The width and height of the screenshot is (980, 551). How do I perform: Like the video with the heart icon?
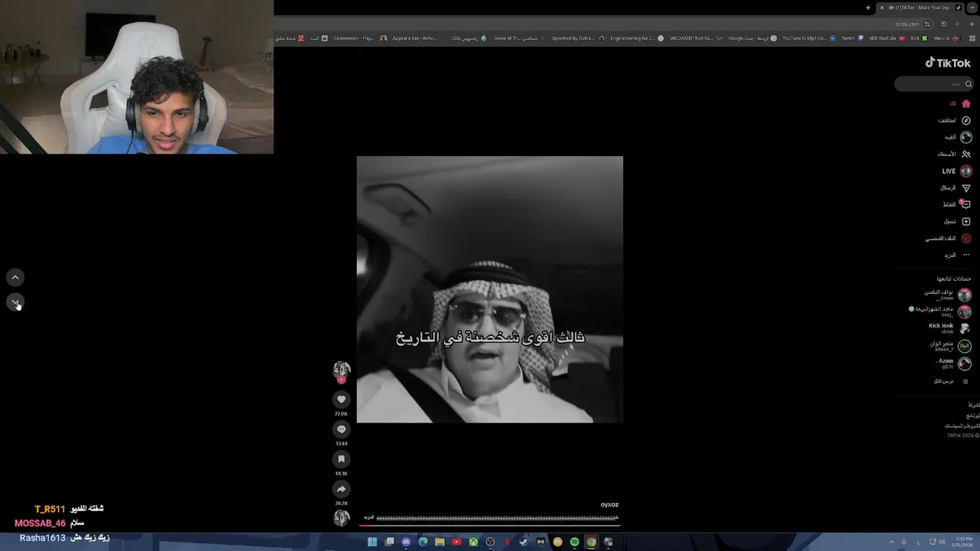pyautogui.click(x=341, y=399)
